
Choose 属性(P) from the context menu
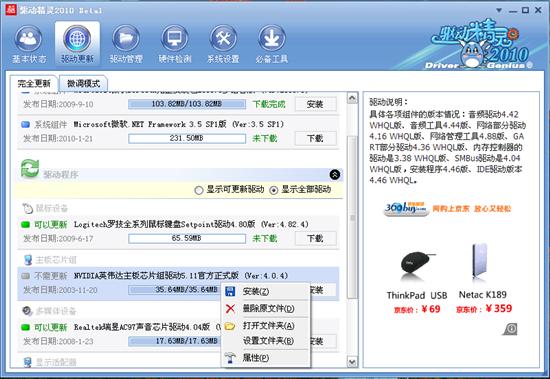point(266,358)
